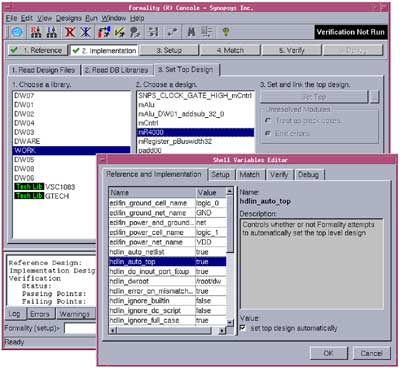This screenshot has height=378, width=400.
Task: Open the View menu
Action: [45, 18]
